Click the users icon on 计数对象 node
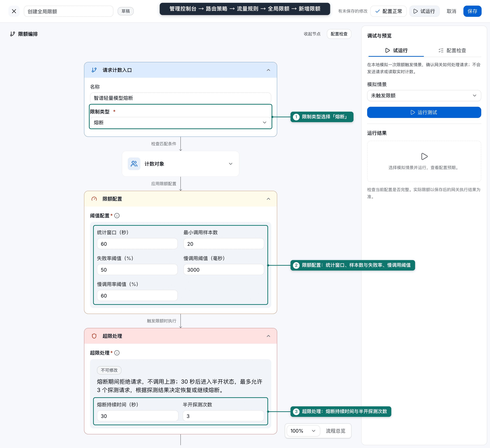 tap(134, 164)
